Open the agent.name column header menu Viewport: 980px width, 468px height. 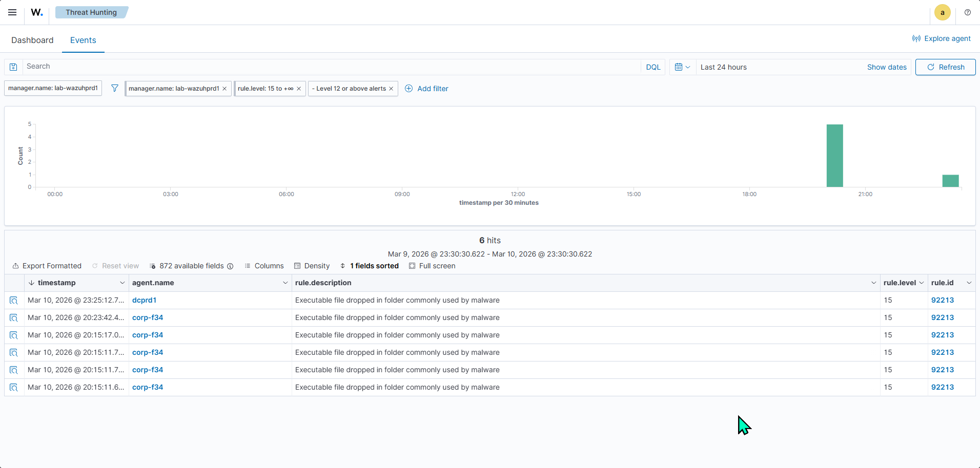point(285,283)
